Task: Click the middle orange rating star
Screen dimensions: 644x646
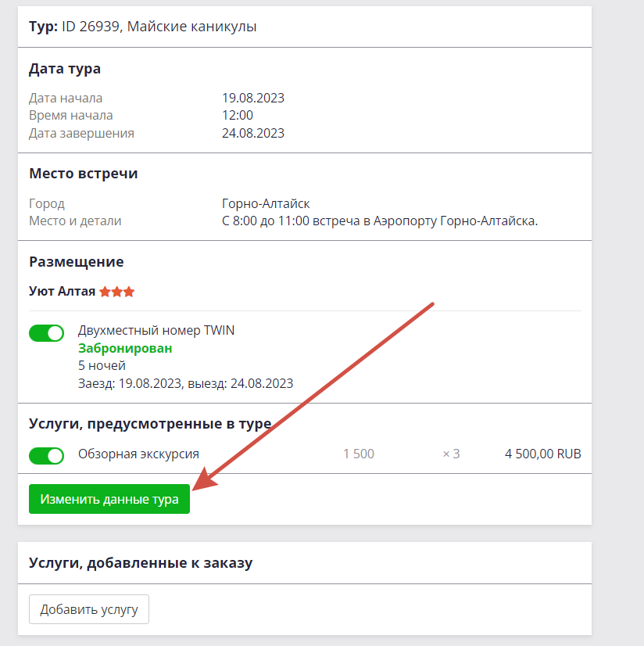Action: point(117,292)
